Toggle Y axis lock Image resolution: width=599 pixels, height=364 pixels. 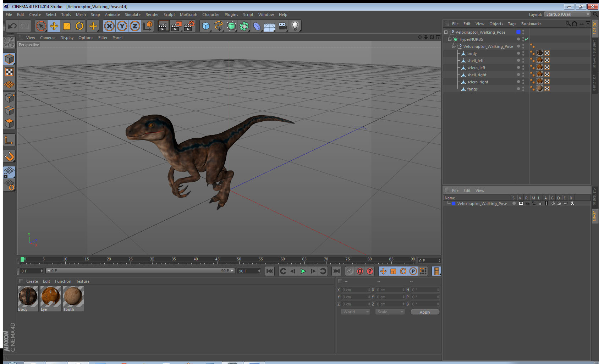click(x=122, y=26)
